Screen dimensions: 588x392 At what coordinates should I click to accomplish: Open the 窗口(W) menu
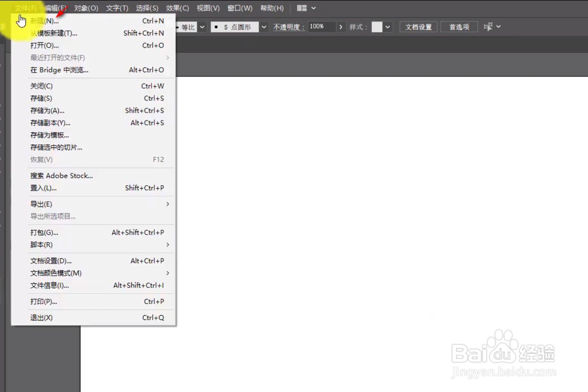240,8
